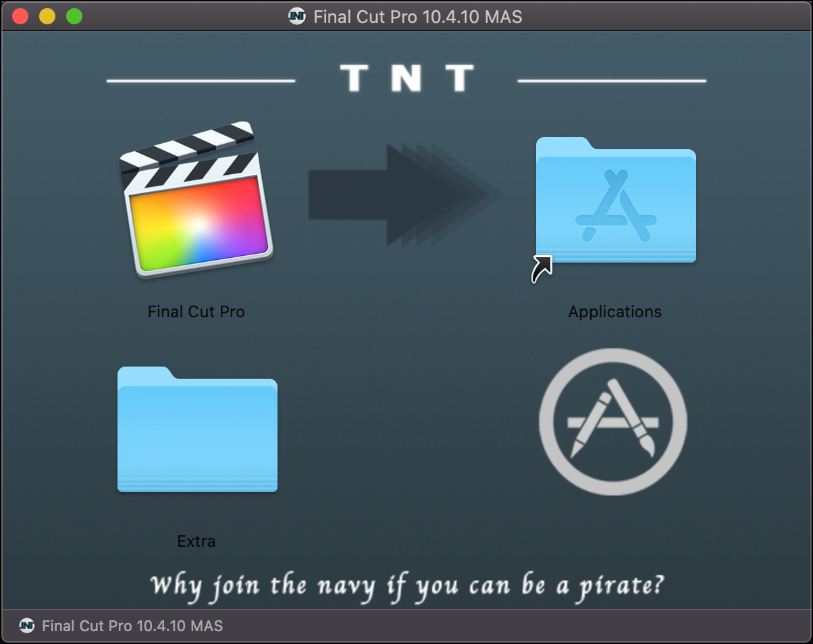
Task: Select the Final Cut Pro clapperboard icon
Action: (196, 200)
